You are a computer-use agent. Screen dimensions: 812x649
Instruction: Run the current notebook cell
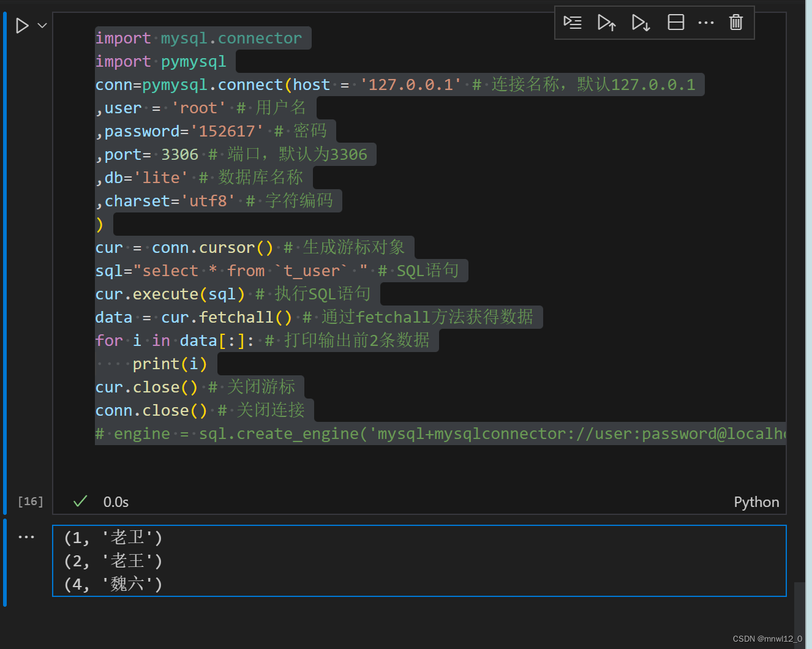coord(23,25)
